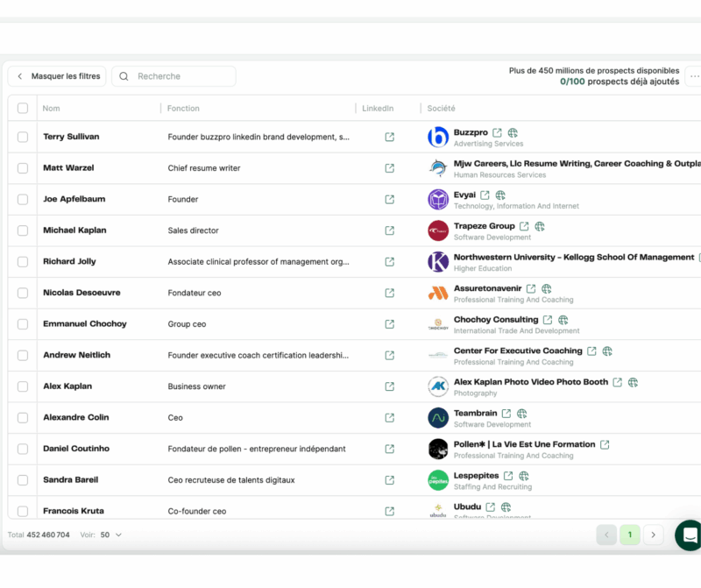Select page 1 in pagination

629,535
